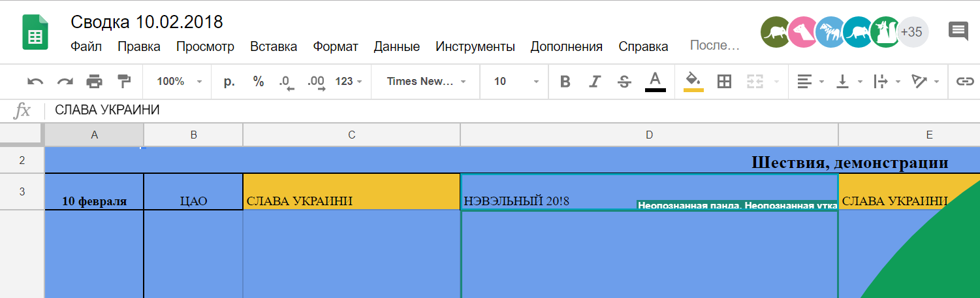Click the +35 more viewers badge
980x298 pixels.
pyautogui.click(x=913, y=32)
